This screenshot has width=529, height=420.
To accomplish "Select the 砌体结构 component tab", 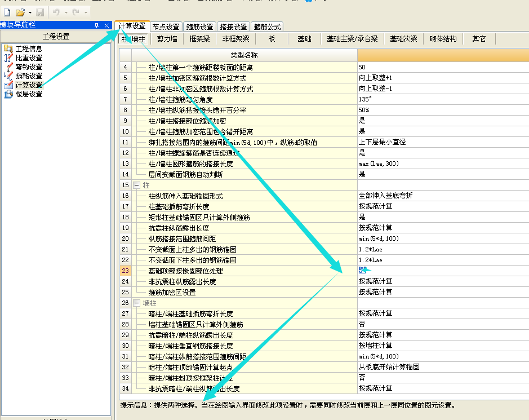I will (x=443, y=39).
